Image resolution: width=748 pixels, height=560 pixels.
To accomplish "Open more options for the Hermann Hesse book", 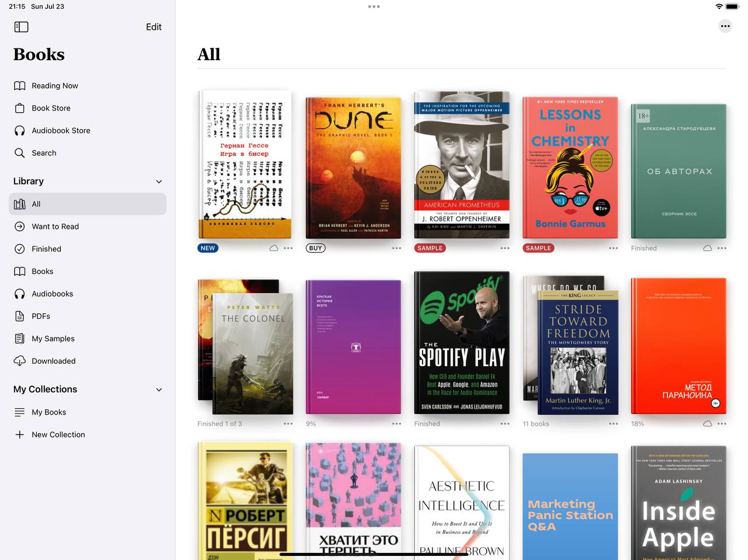I will click(288, 248).
